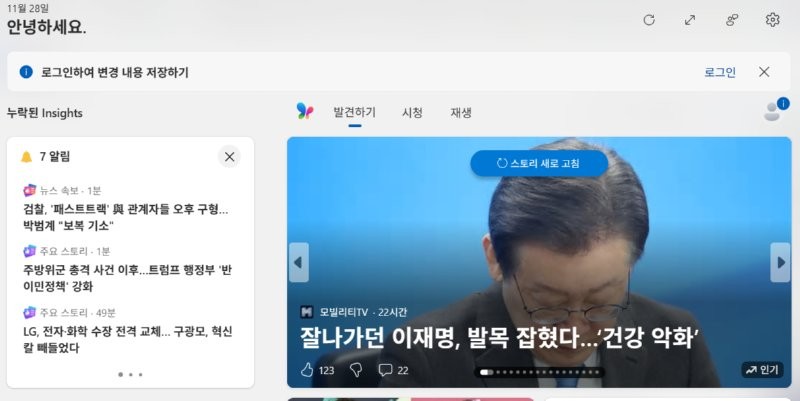Click the colorful Copilot discover logo
800x401 pixels.
tap(305, 112)
